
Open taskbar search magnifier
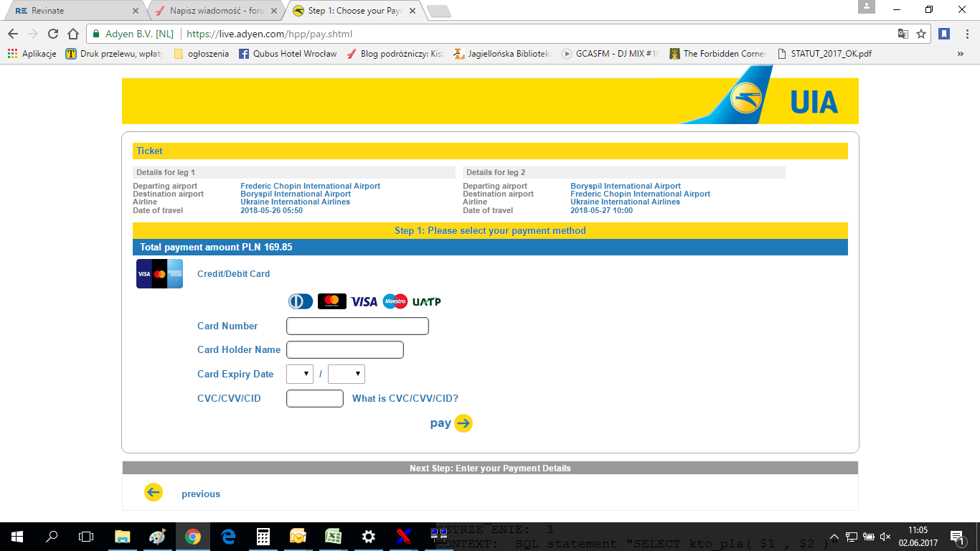tap(52, 537)
